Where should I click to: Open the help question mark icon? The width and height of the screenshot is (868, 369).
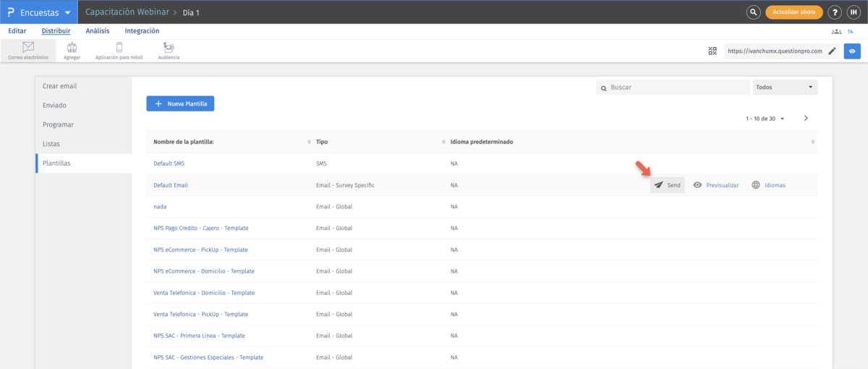tap(835, 12)
